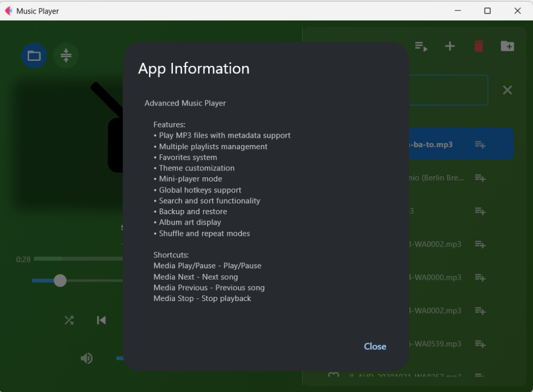Click the open folder icon button
The width and height of the screenshot is (533, 392).
coord(34,56)
